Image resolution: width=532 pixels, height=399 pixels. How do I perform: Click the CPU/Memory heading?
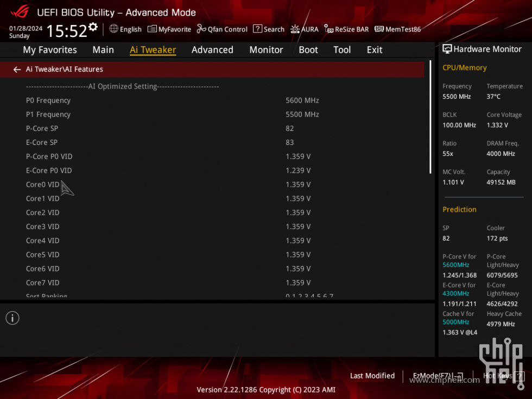(465, 68)
